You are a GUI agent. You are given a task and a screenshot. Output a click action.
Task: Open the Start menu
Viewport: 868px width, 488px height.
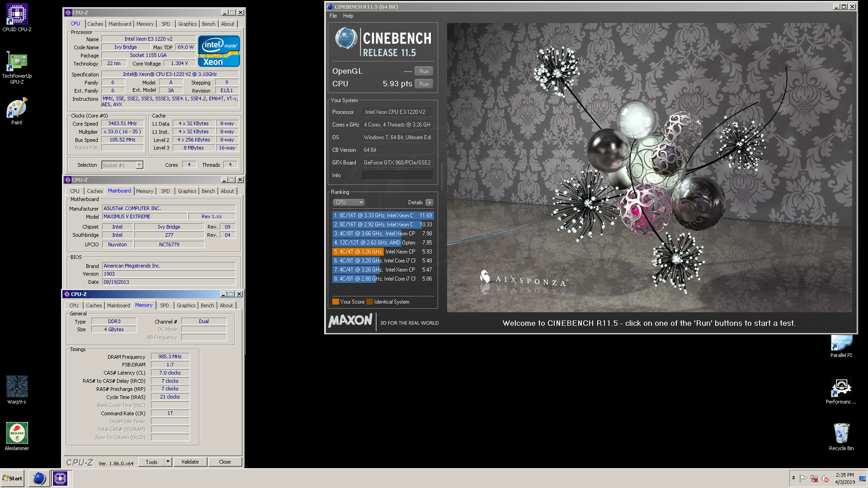coord(13,478)
